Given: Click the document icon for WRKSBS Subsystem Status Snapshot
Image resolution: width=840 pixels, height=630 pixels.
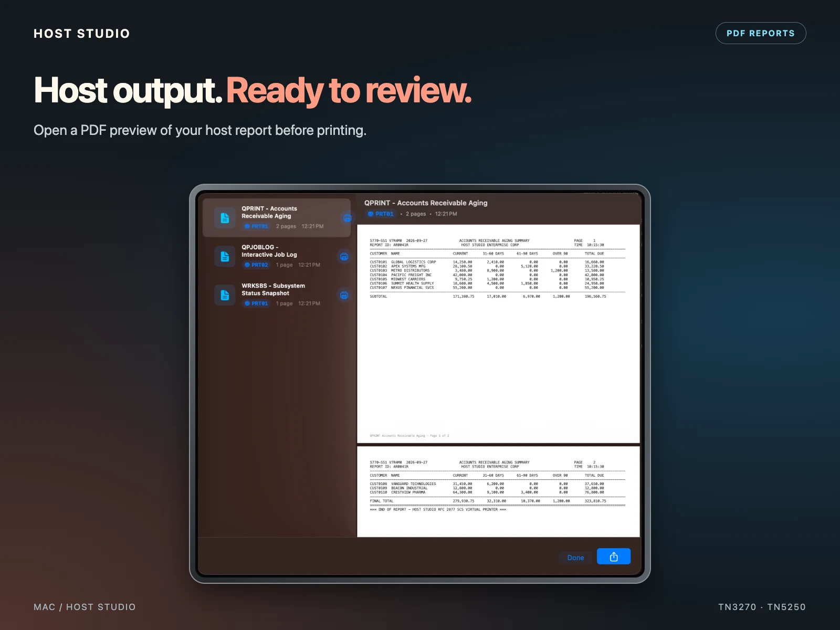Looking at the screenshot, I should [x=225, y=295].
